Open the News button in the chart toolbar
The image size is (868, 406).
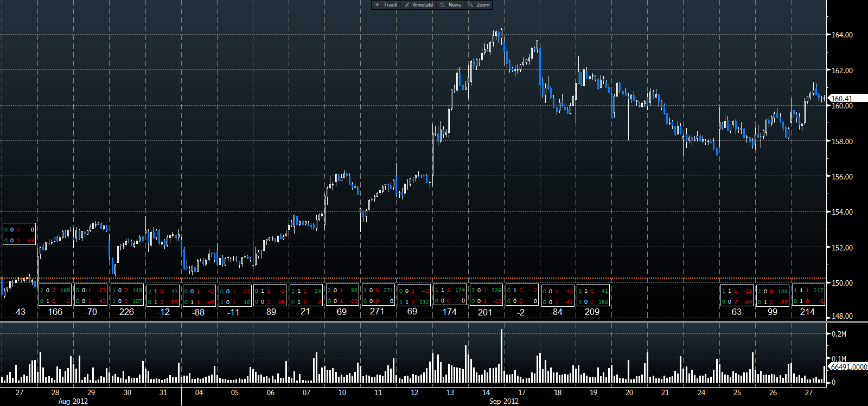450,5
